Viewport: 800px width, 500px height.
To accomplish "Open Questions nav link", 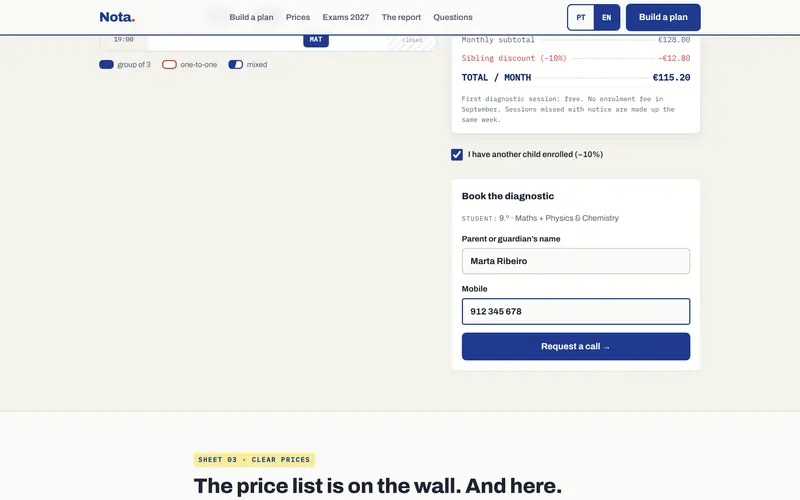I will click(x=453, y=17).
